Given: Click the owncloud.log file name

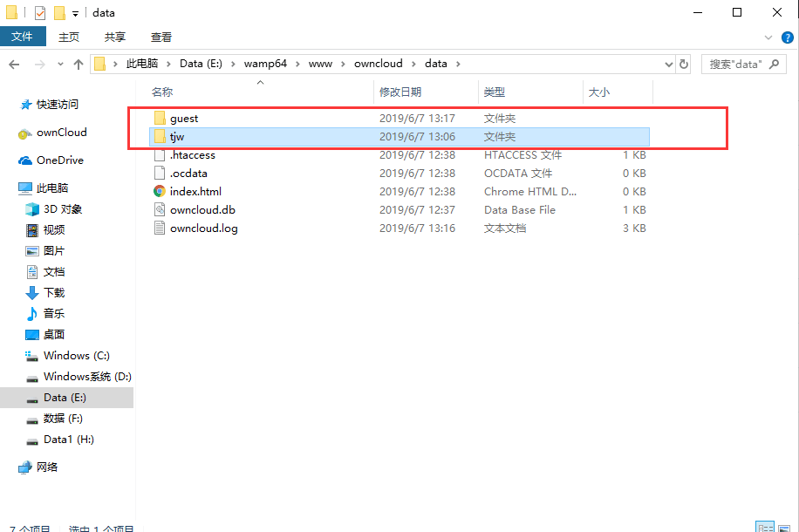Looking at the screenshot, I should pos(204,228).
